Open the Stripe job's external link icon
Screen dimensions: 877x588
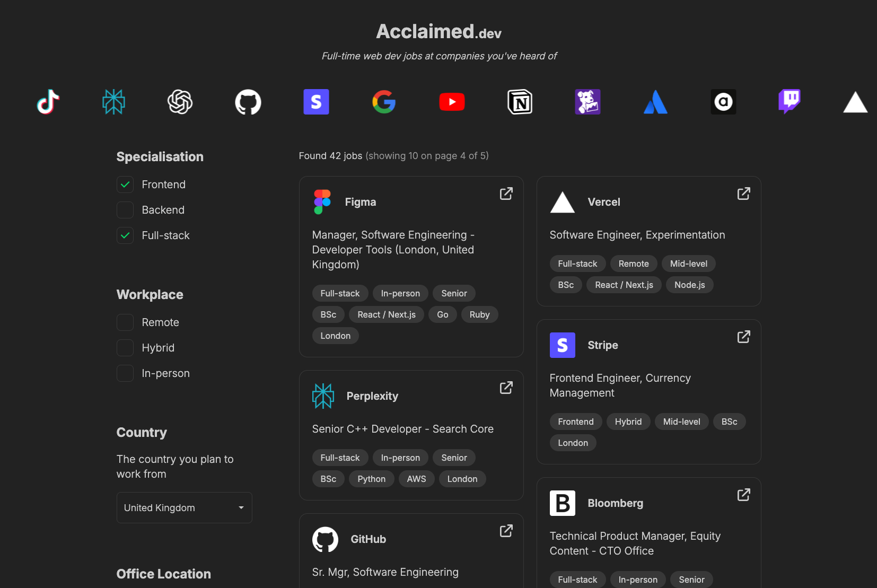coord(744,337)
